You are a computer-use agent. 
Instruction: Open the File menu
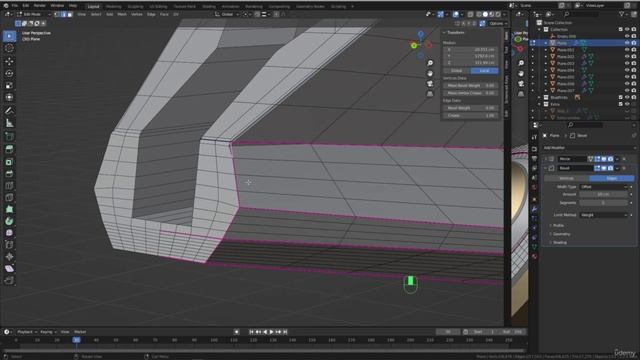click(x=15, y=6)
